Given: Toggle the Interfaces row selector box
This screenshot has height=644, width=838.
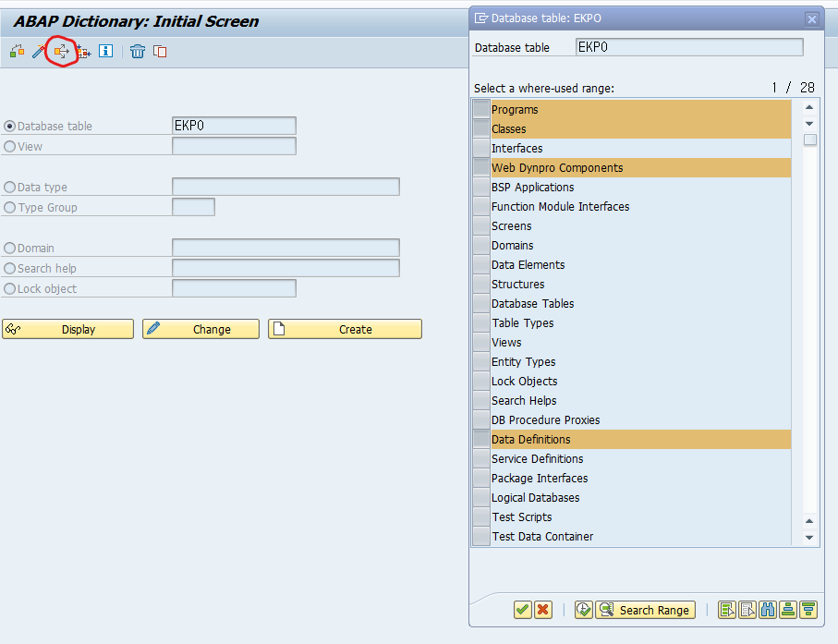Looking at the screenshot, I should (x=481, y=148).
